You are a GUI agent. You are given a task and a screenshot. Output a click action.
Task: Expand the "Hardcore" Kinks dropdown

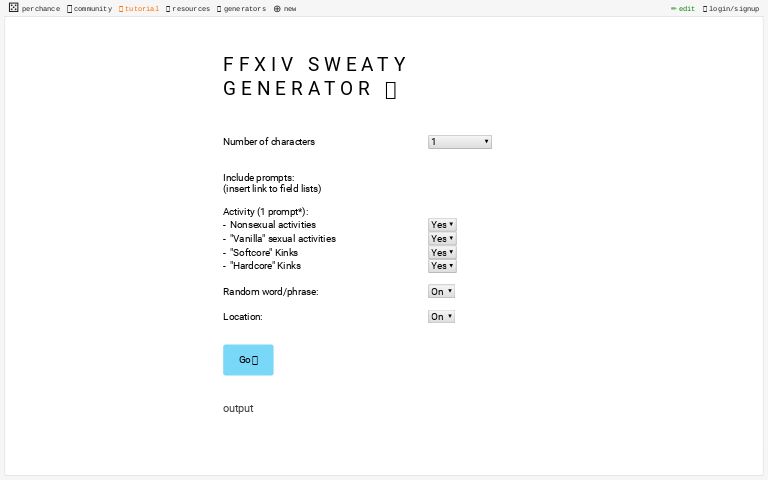pos(442,266)
